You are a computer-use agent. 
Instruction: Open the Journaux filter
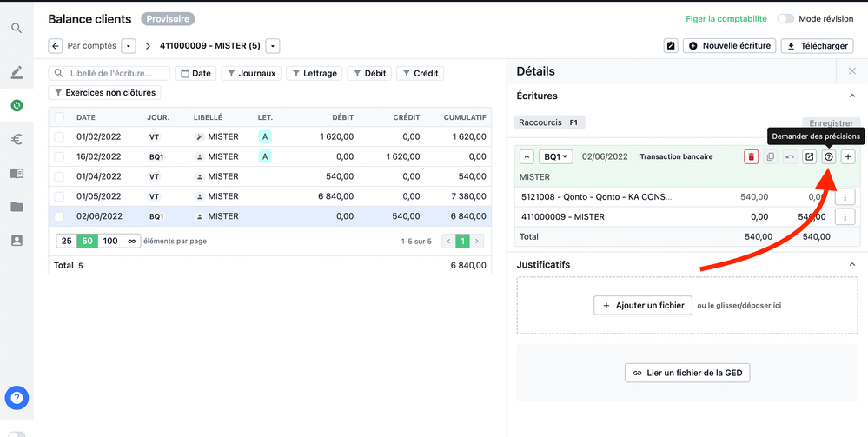(251, 74)
